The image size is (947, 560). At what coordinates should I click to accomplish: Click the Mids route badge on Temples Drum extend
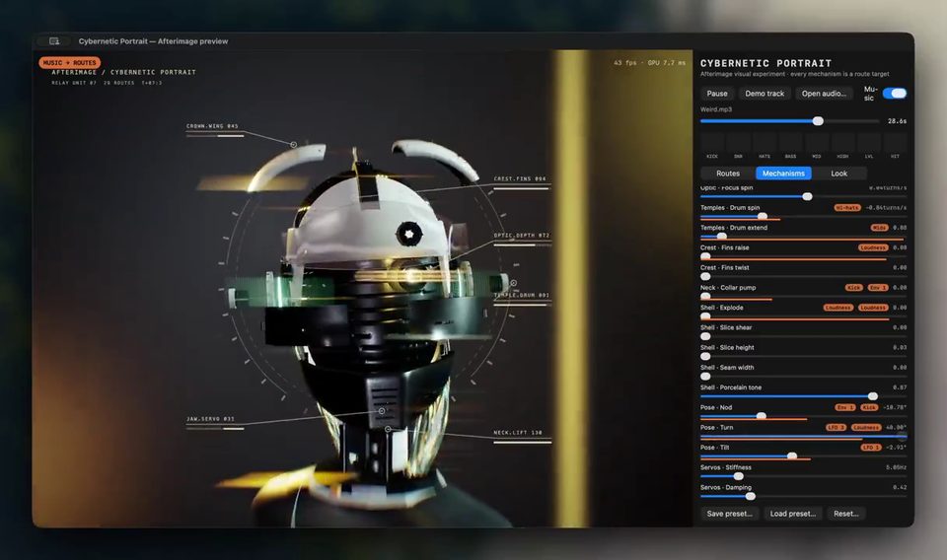click(x=879, y=228)
